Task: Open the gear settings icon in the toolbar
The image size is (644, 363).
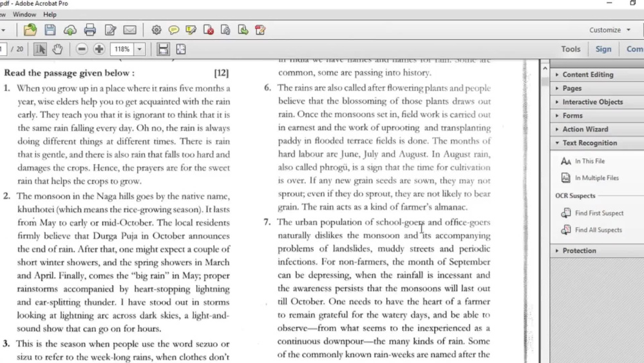Action: coord(156,30)
